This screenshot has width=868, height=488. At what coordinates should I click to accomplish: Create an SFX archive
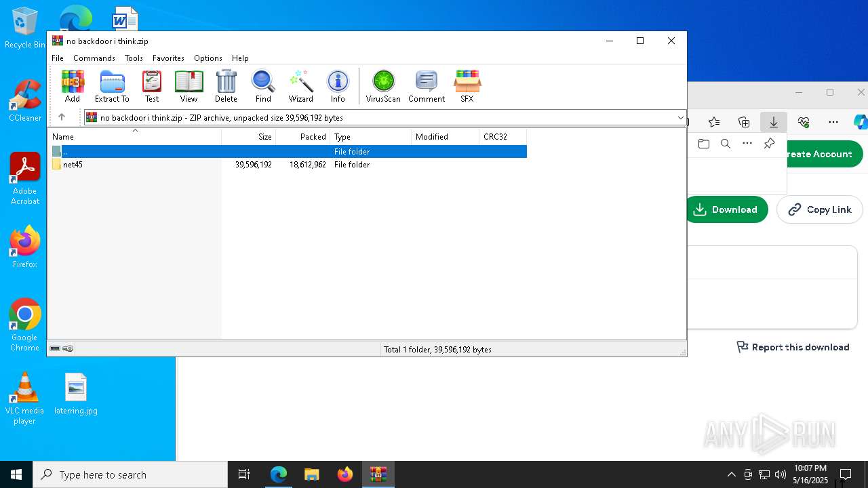pyautogui.click(x=467, y=86)
